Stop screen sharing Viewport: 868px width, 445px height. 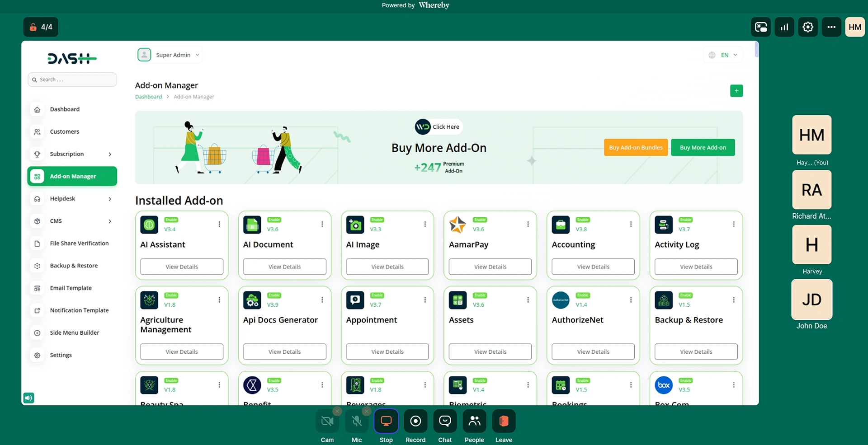386,421
